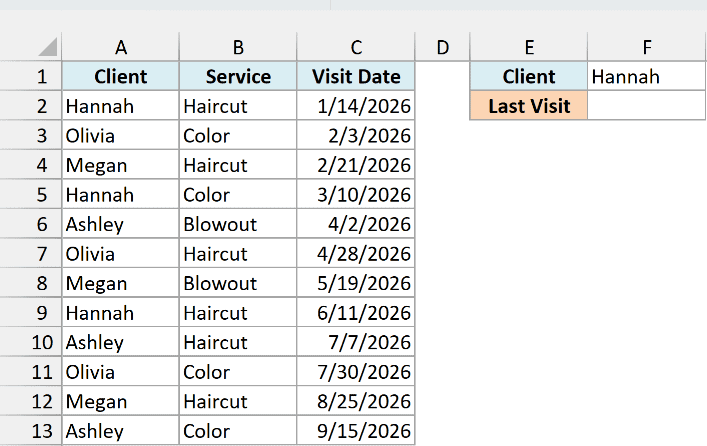Click Hannah in row 2
Viewport: 707px width, 446px height.
(x=120, y=106)
